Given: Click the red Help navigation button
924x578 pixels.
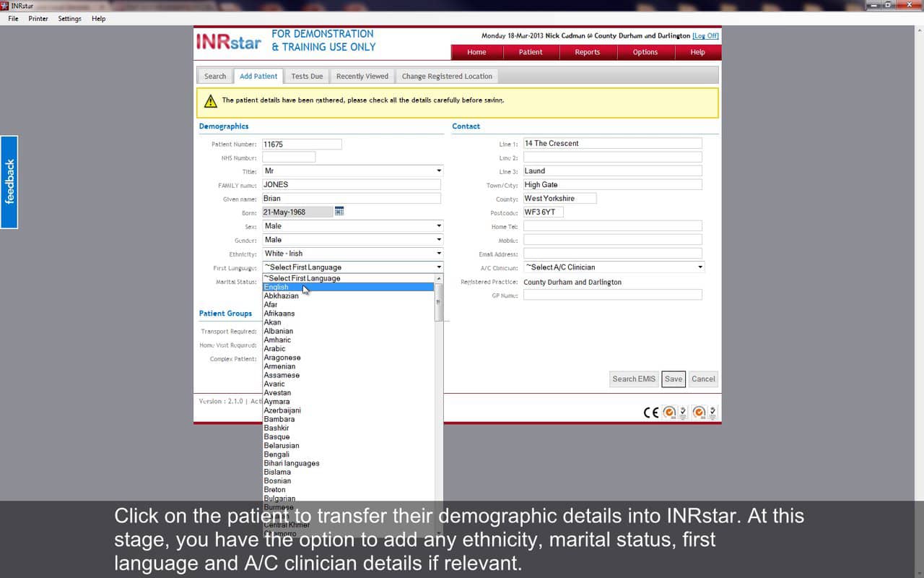Looking at the screenshot, I should 697,52.
